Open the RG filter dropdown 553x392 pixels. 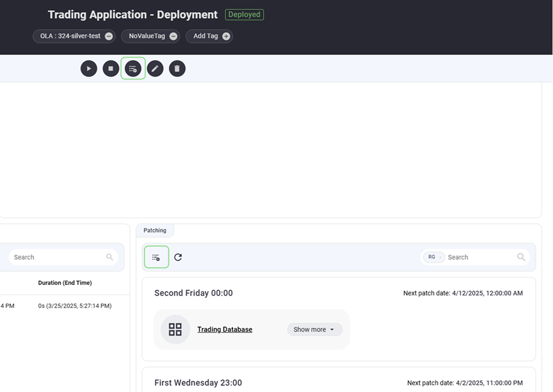pos(434,257)
